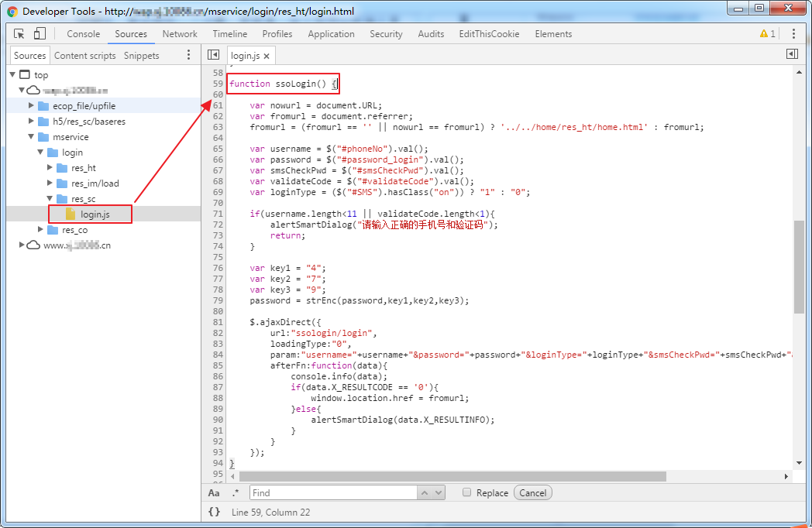812x528 pixels.
Task: Select the Sources main tab
Action: pyautogui.click(x=131, y=33)
